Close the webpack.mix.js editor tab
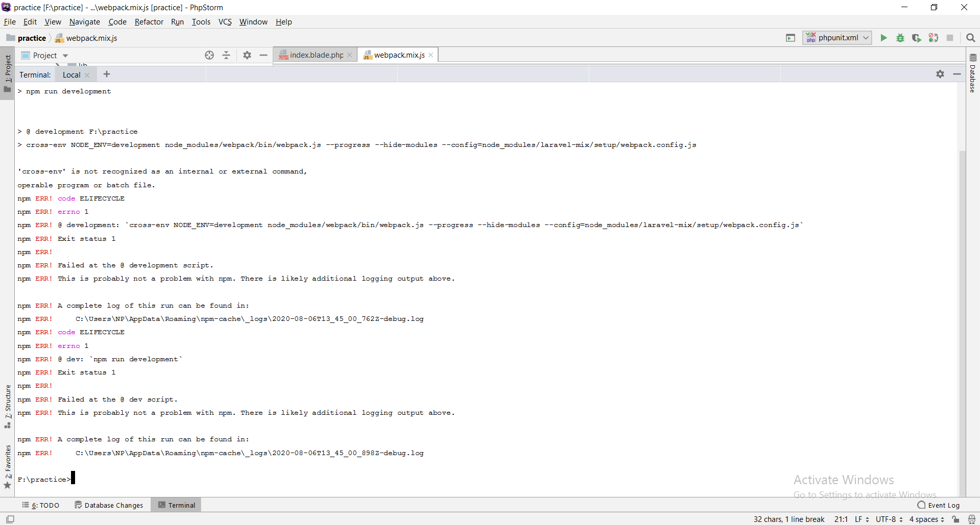This screenshot has width=980, height=525. (431, 55)
